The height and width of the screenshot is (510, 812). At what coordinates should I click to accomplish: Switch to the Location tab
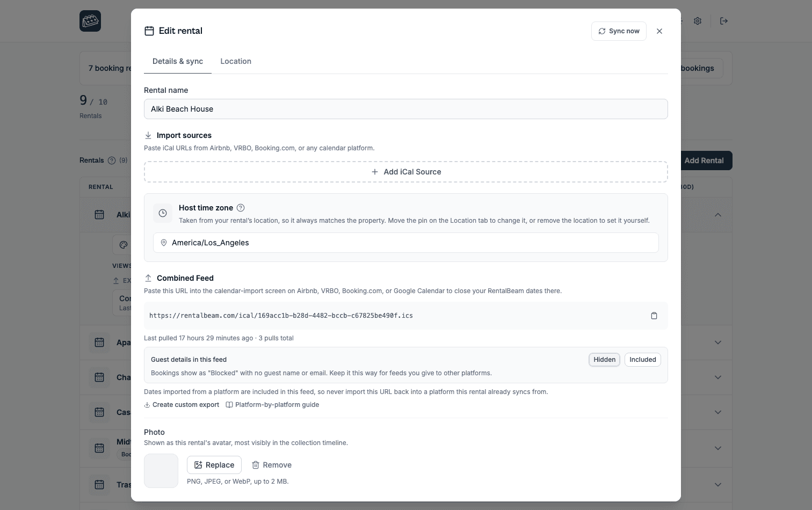(236, 61)
